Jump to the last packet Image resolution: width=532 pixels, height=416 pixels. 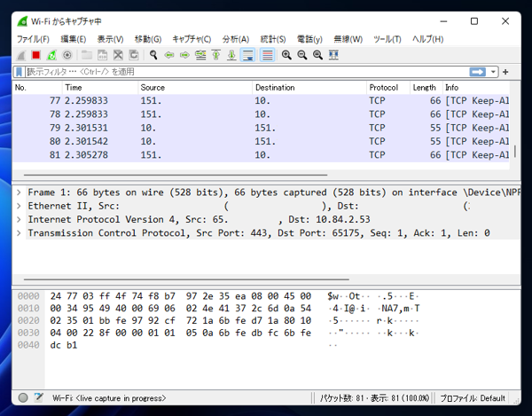click(231, 55)
